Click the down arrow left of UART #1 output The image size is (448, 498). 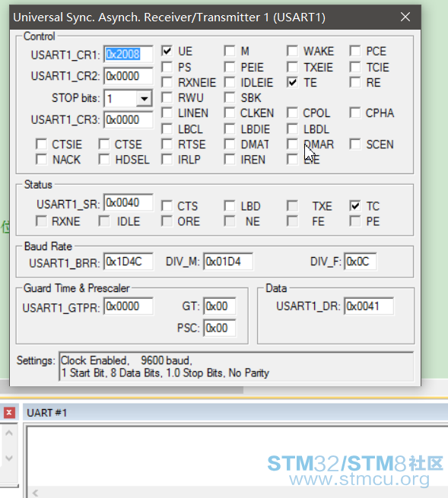[x=9, y=458]
